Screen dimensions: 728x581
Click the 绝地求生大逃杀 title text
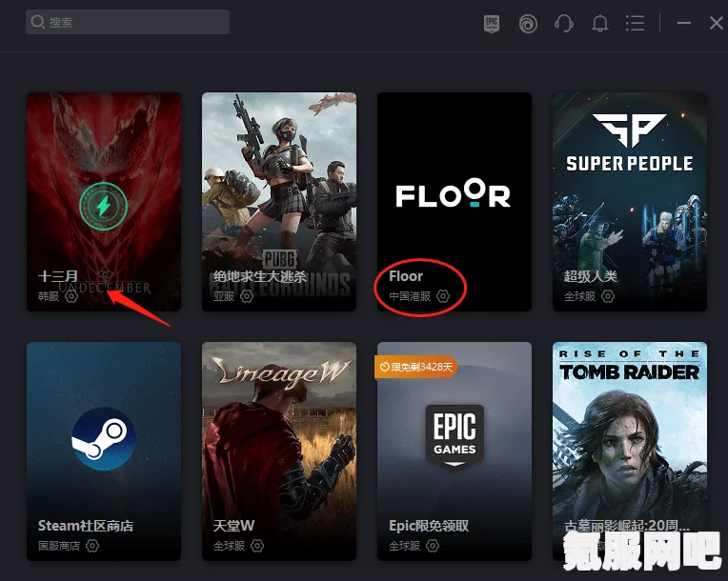tap(260, 276)
